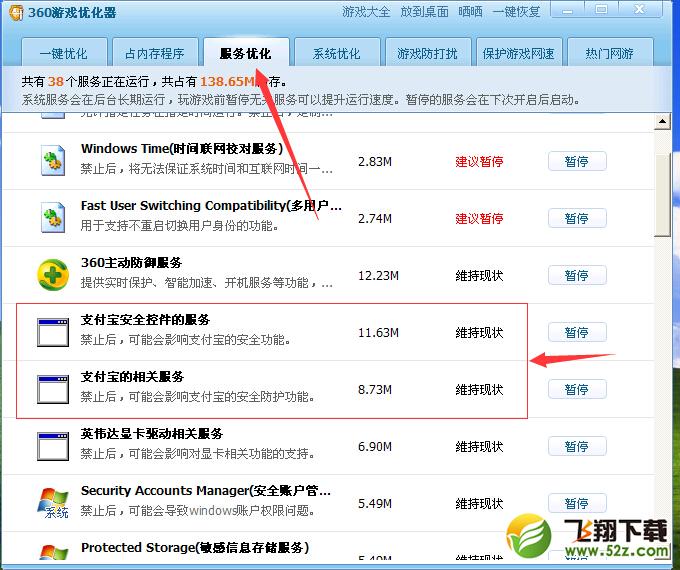Switch to the 占内存程序 tab
Image resolution: width=680 pixels, height=570 pixels.
[155, 53]
